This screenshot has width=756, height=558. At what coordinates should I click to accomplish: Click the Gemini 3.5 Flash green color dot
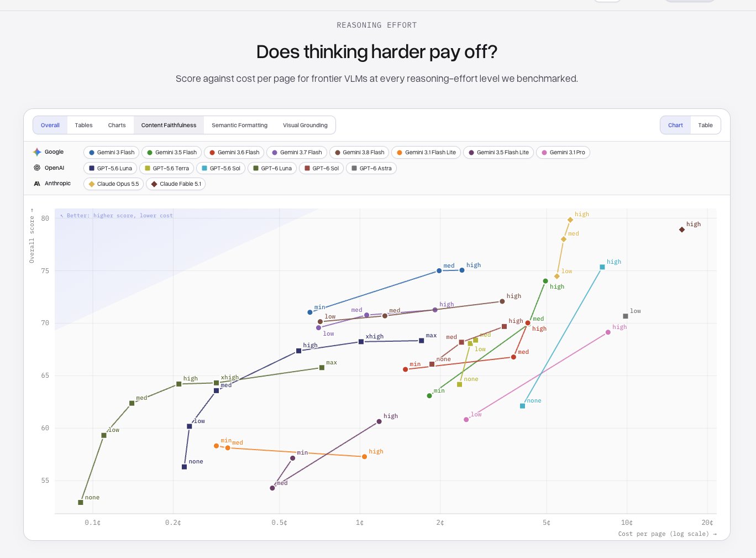[150, 153]
